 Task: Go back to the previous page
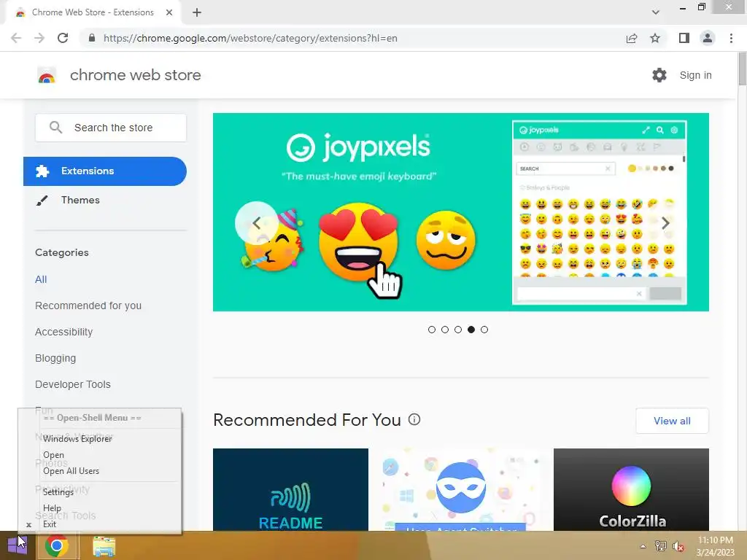(16, 38)
